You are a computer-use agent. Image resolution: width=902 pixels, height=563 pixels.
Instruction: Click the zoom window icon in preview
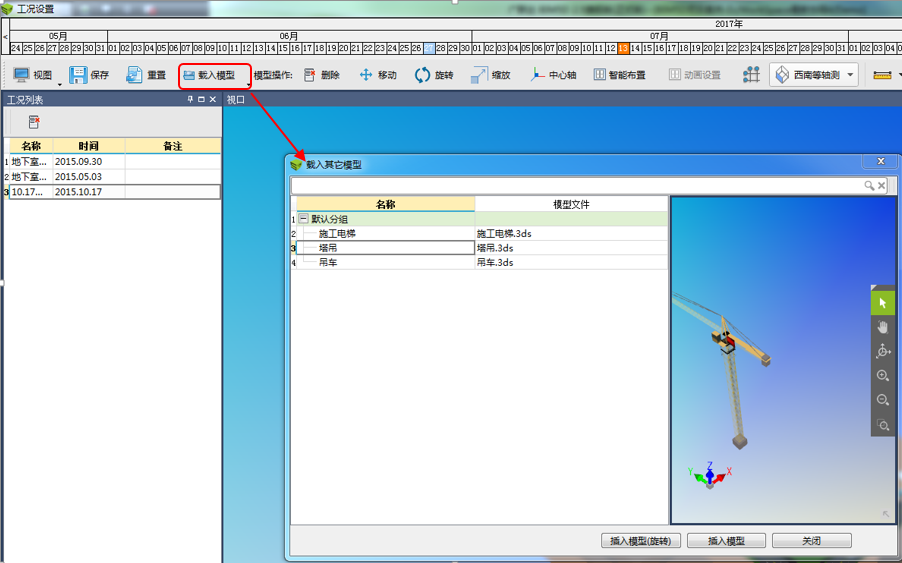pyautogui.click(x=883, y=424)
